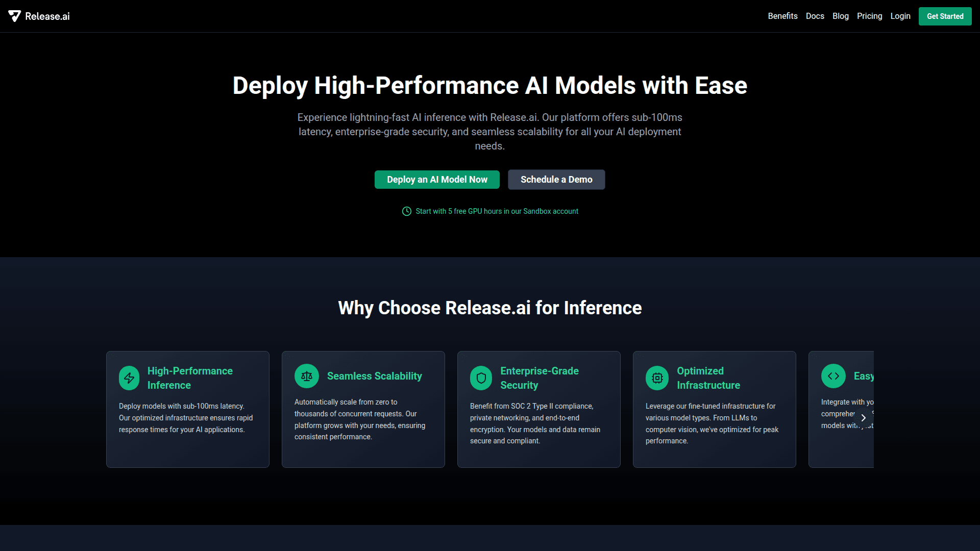Click the balance scale Seamless Scalability icon
This screenshot has height=551, width=980.
307,376
